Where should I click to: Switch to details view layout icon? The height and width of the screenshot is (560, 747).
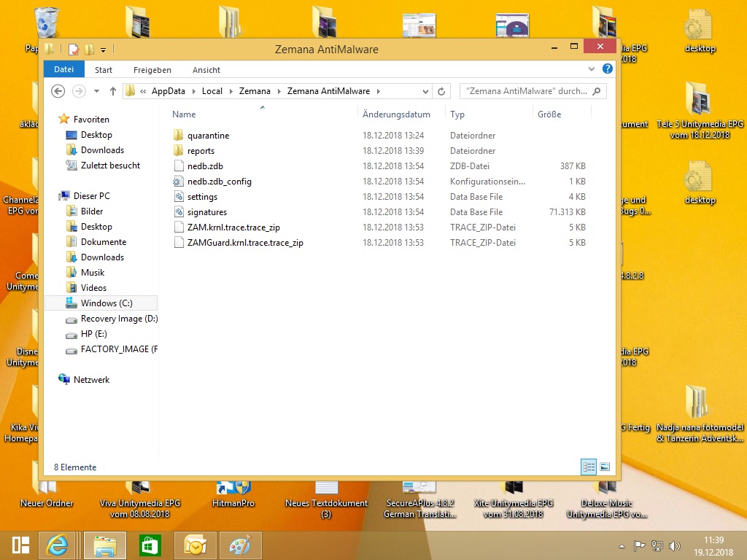tap(589, 467)
